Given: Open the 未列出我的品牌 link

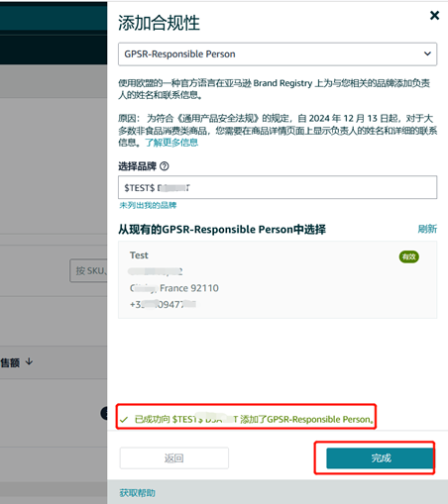Looking at the screenshot, I should [148, 205].
